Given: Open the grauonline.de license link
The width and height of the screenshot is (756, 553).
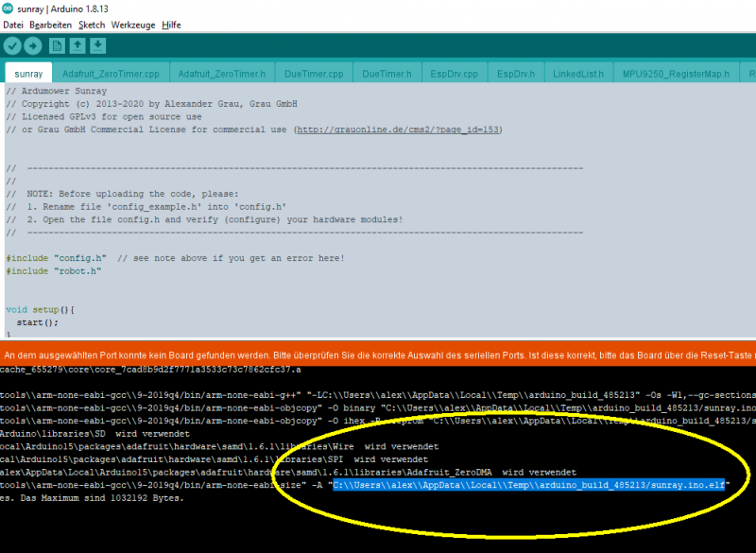Looking at the screenshot, I should click(x=398, y=130).
